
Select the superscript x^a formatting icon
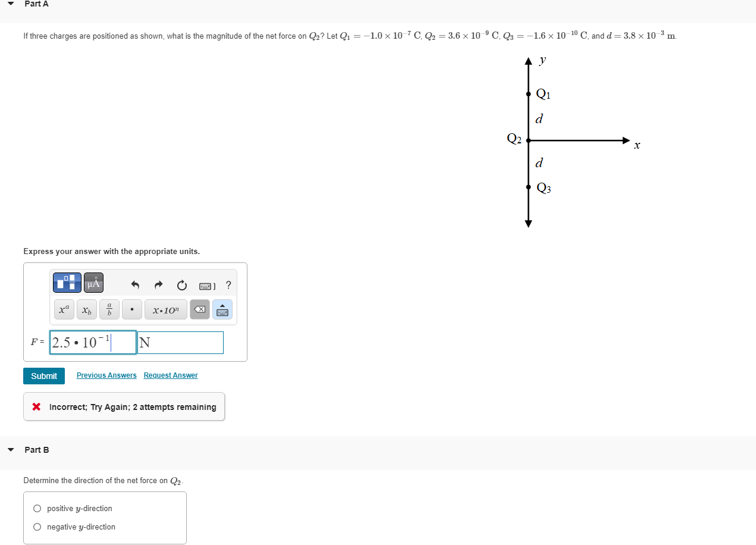click(x=64, y=309)
